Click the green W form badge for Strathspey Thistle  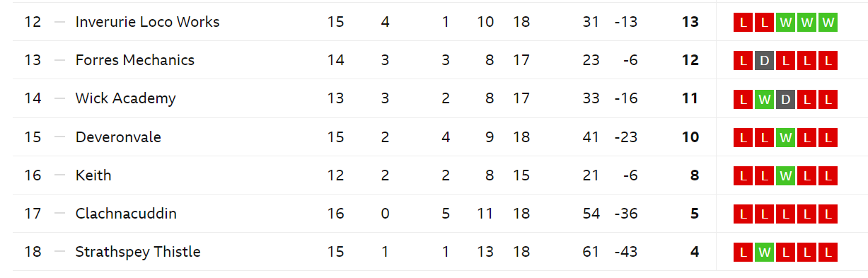click(x=764, y=252)
